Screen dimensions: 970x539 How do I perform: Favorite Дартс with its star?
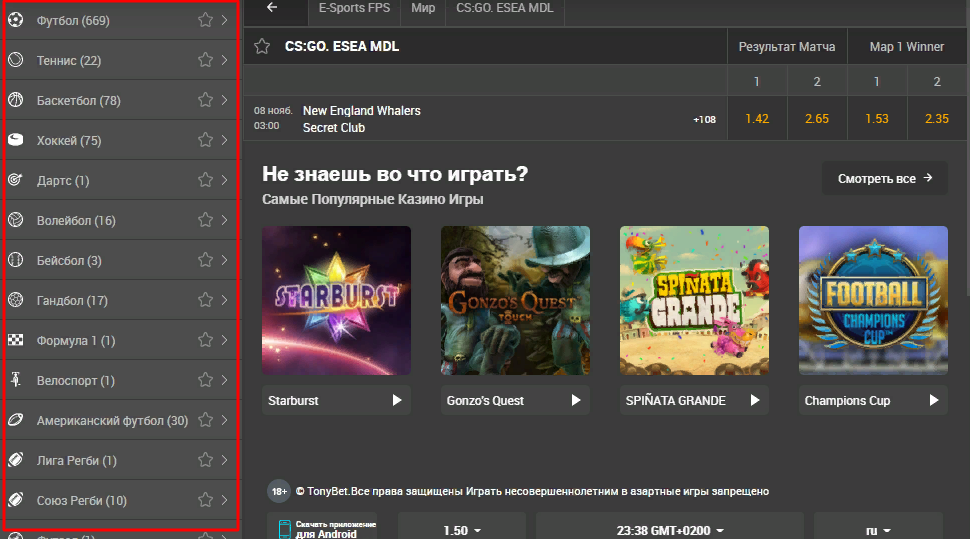click(205, 180)
